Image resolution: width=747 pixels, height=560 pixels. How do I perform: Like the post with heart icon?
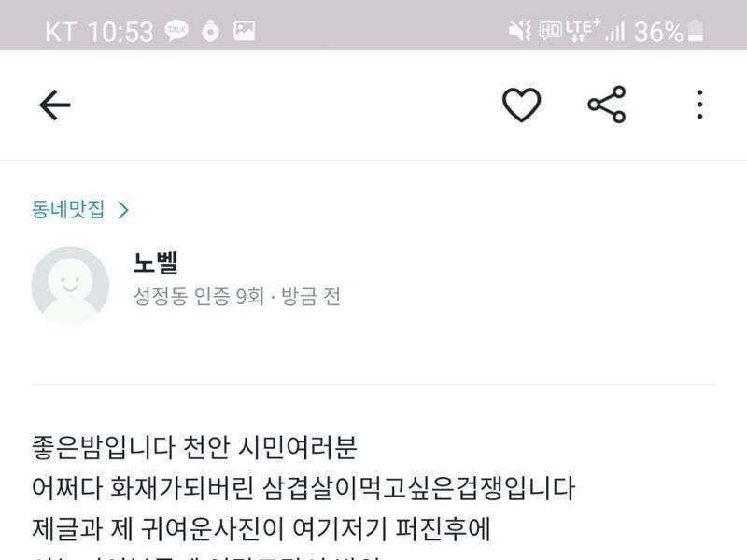521,105
